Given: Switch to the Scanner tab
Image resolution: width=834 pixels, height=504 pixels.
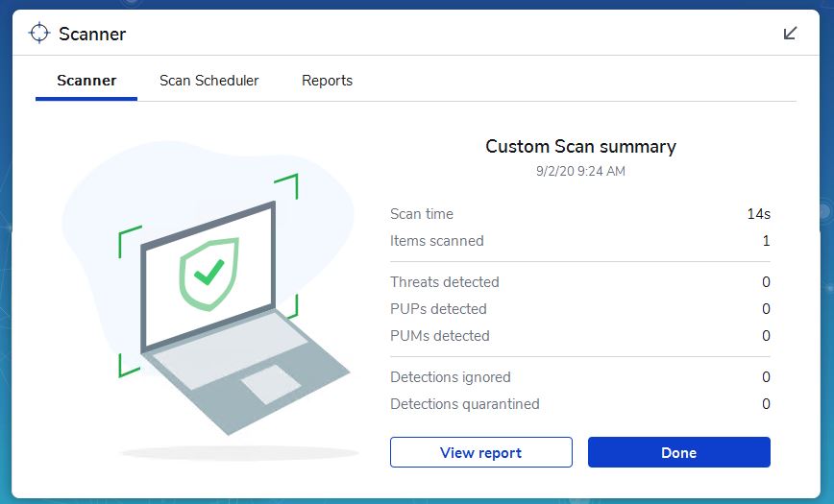Looking at the screenshot, I should click(x=86, y=81).
